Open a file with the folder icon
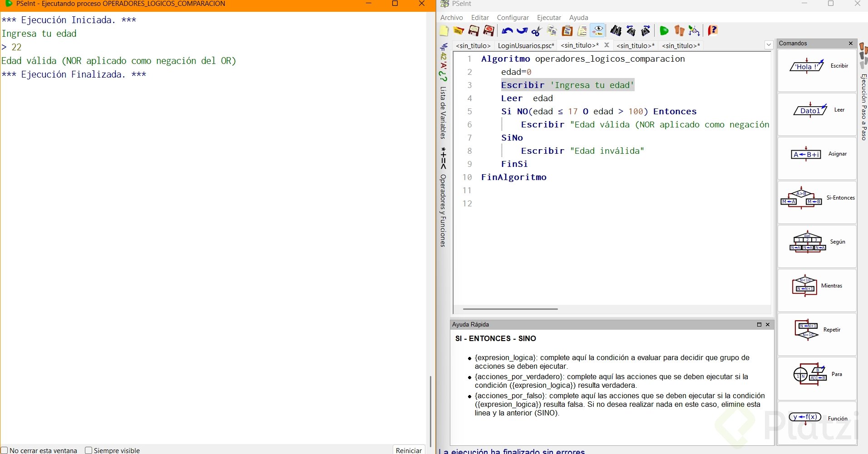 pos(459,31)
